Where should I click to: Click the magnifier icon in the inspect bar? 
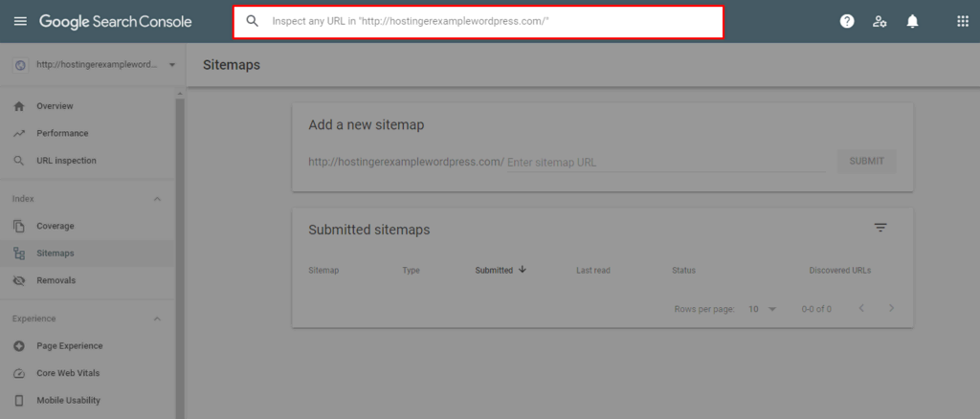click(x=253, y=21)
